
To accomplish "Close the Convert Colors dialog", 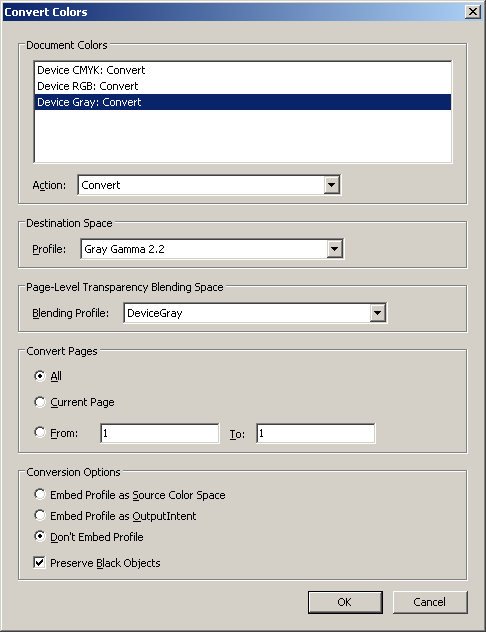I will 473,12.
